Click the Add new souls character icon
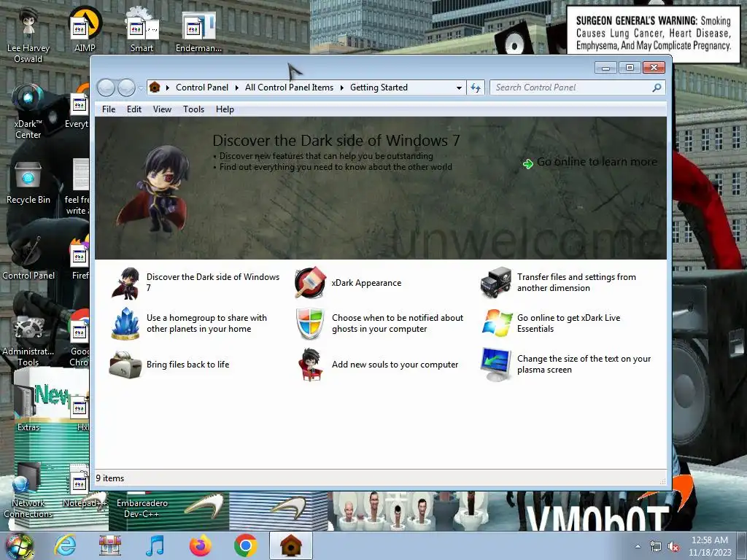The image size is (747, 560). coord(310,365)
